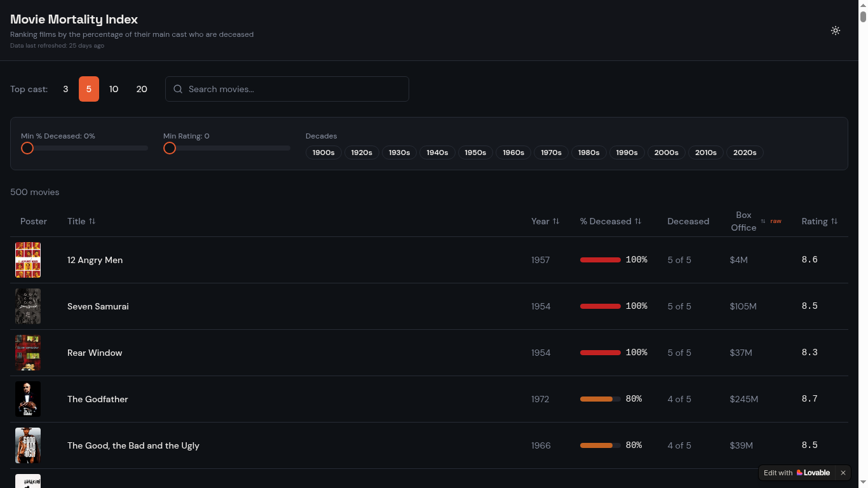Click the 500 movies count text
The width and height of the screenshot is (868, 488).
coord(35,192)
